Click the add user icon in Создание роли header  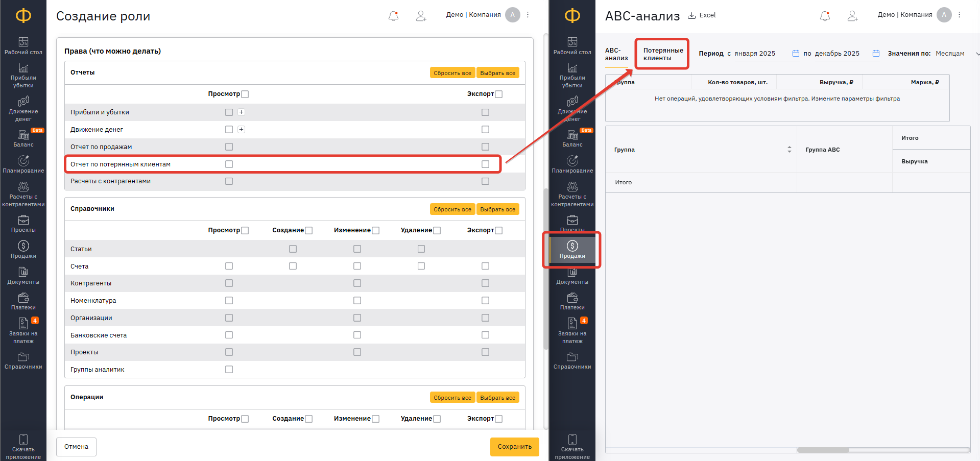click(421, 16)
